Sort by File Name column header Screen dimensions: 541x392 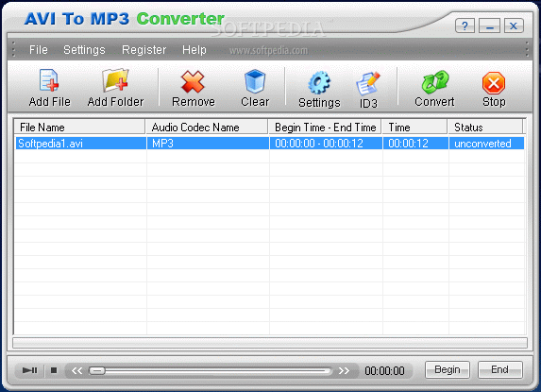click(79, 127)
